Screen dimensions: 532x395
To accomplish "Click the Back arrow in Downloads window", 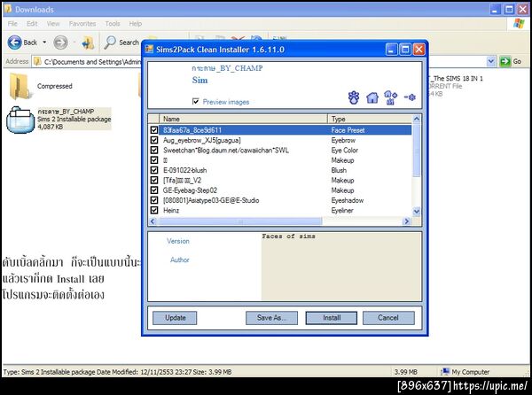I will (14, 43).
